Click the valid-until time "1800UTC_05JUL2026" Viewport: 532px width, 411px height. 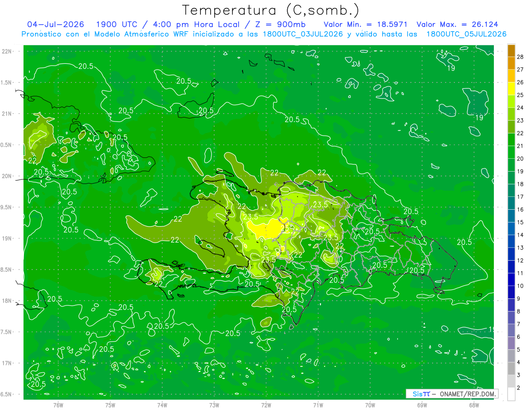click(x=466, y=34)
